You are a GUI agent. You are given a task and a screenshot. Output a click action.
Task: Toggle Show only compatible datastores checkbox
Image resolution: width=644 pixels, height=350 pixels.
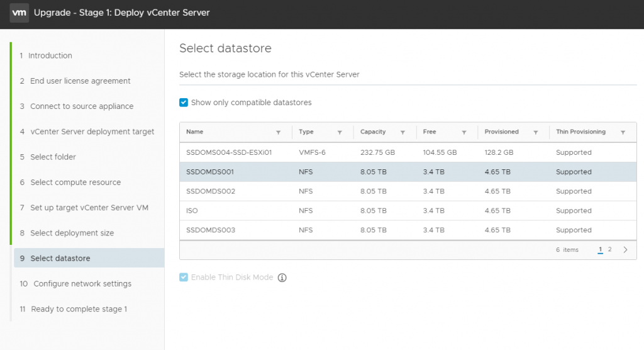coord(184,103)
